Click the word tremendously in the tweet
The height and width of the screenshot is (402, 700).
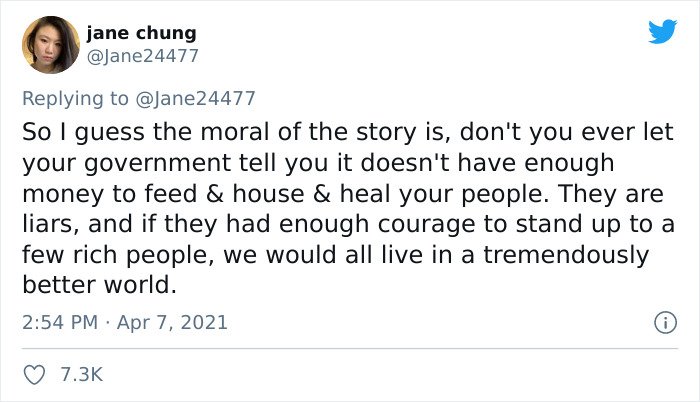tap(566, 255)
